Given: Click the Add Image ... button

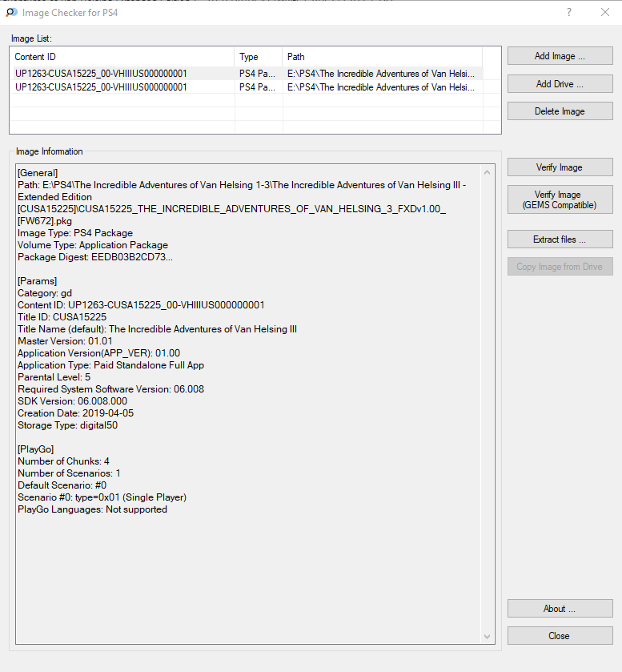Looking at the screenshot, I should (560, 56).
